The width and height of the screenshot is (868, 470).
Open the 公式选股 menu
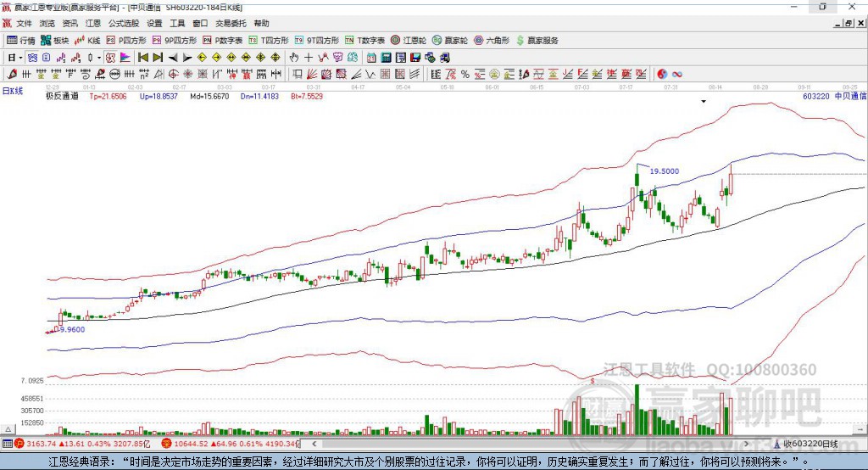[x=124, y=23]
